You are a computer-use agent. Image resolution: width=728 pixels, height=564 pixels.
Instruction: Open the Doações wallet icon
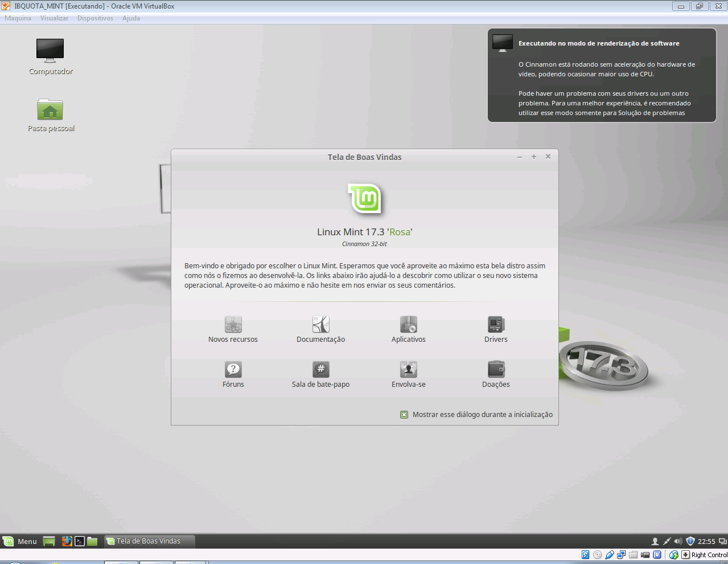(x=496, y=369)
